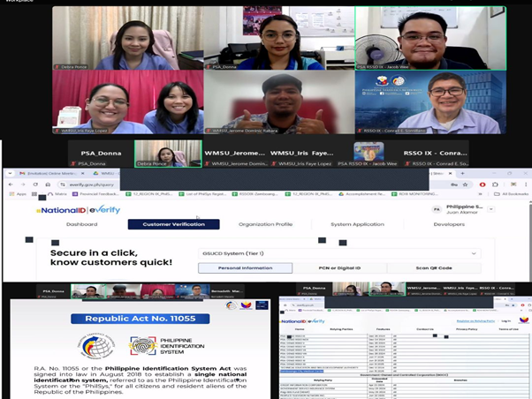Click the everify.gov.ph/query address bar
The image size is (532, 399).
[90, 184]
